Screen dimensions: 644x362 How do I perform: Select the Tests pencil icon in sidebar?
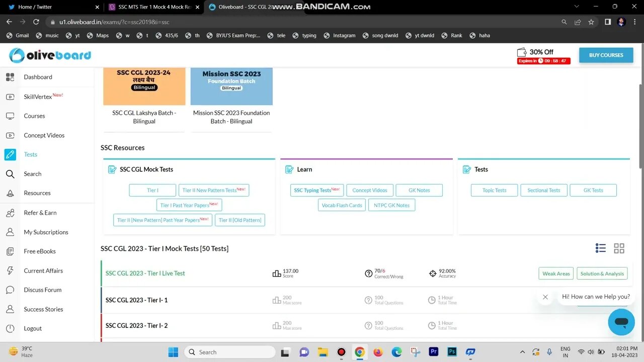pyautogui.click(x=10, y=154)
